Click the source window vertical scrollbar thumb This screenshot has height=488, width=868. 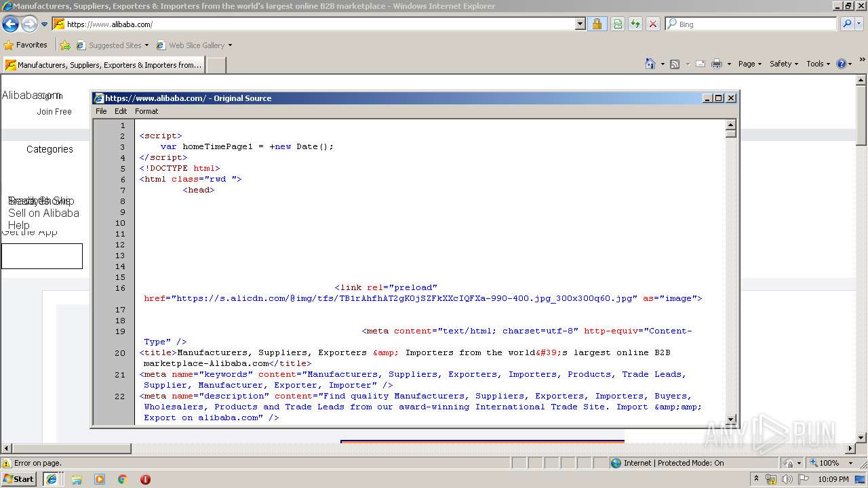[730, 133]
